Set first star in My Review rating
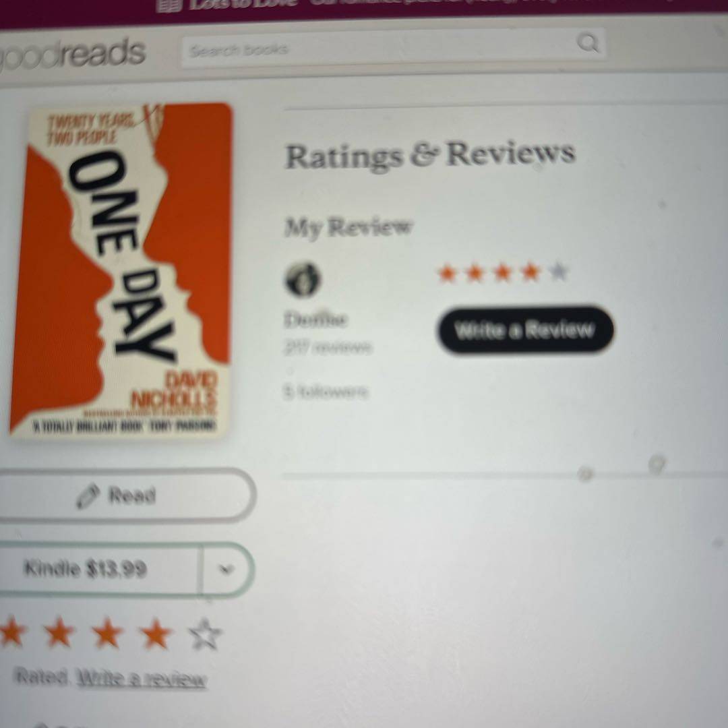Image resolution: width=728 pixels, height=728 pixels. (x=447, y=273)
